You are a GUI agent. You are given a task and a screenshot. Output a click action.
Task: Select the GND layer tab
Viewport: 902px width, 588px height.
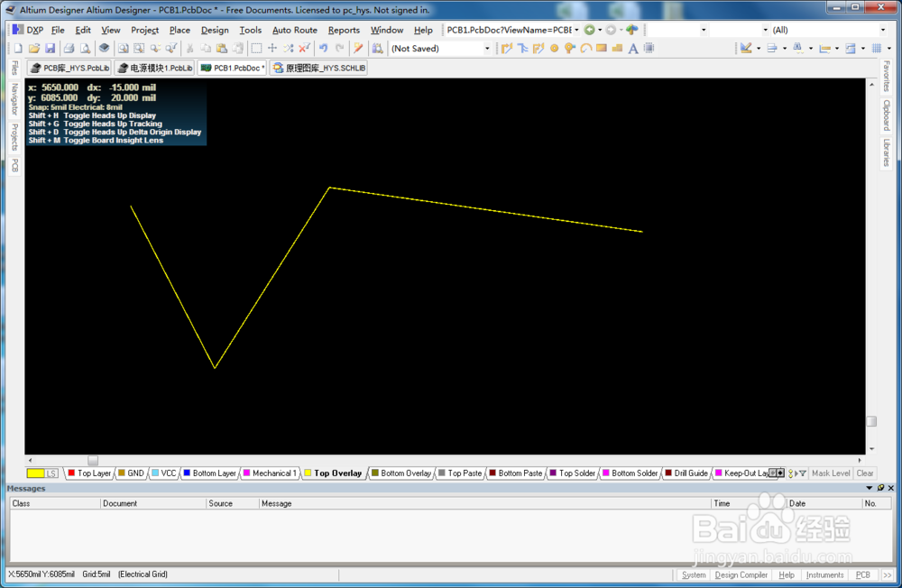tap(131, 473)
